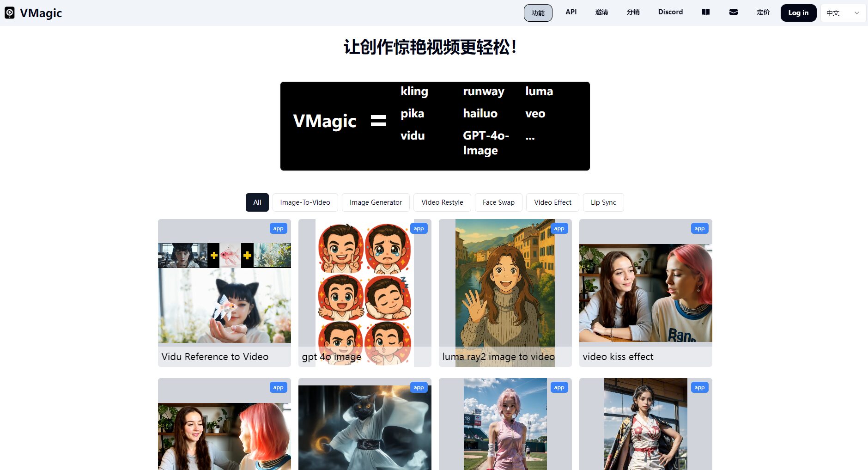Click 'vidu' text in the banner
This screenshot has width=868, height=470.
click(x=413, y=135)
